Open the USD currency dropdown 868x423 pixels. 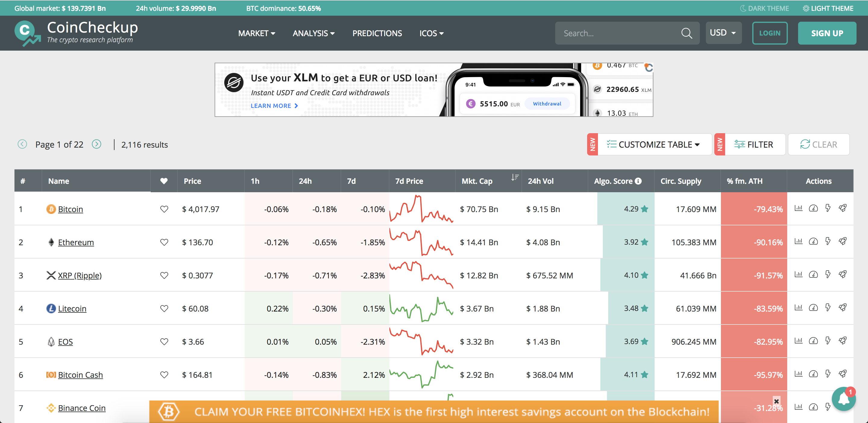(723, 33)
